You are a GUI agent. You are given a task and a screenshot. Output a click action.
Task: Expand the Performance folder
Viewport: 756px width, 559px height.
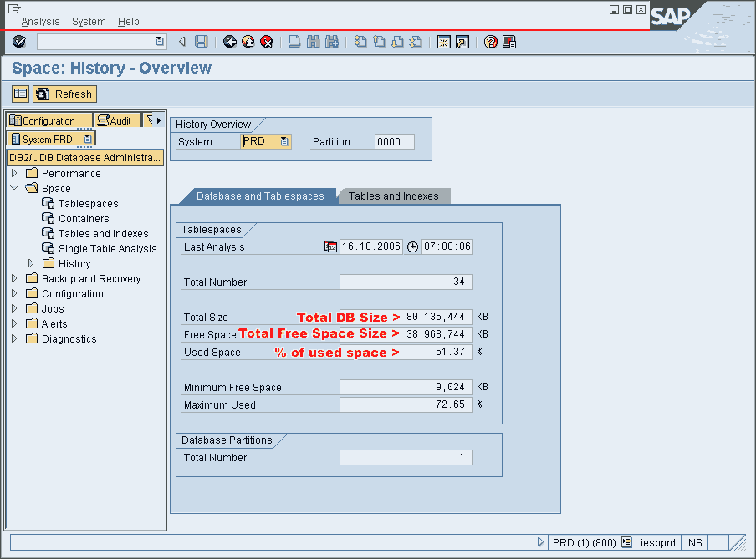tap(14, 172)
